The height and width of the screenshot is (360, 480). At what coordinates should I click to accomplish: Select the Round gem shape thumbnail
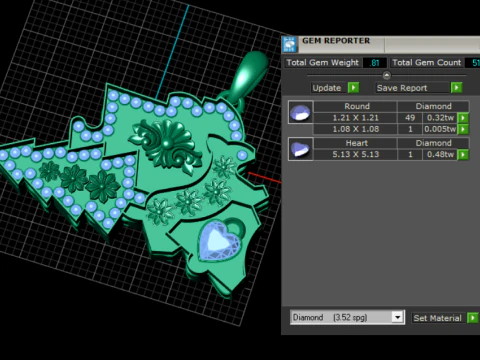301,112
